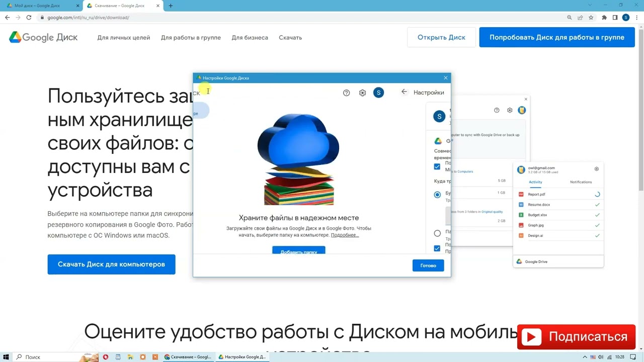
Task: Click the Готово button in the dialog
Action: (428, 265)
